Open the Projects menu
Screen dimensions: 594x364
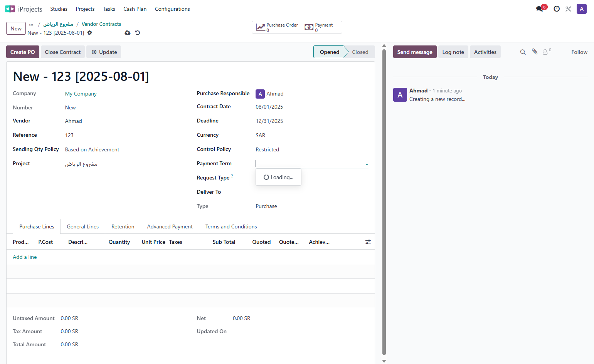click(85, 9)
